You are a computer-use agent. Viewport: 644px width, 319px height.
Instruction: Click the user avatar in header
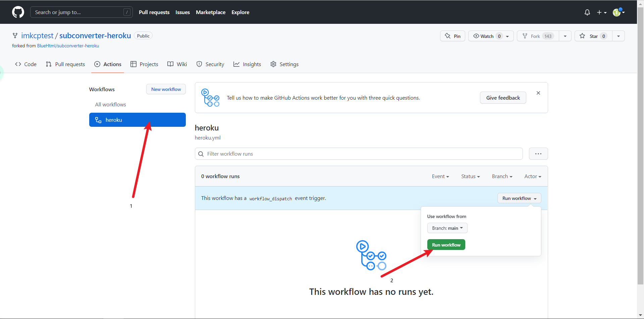click(617, 12)
